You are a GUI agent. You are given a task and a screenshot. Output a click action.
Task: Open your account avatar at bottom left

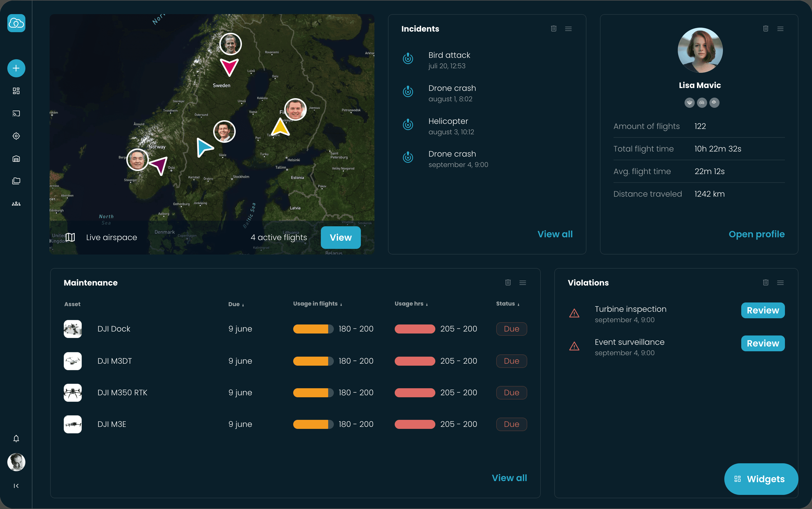click(16, 462)
